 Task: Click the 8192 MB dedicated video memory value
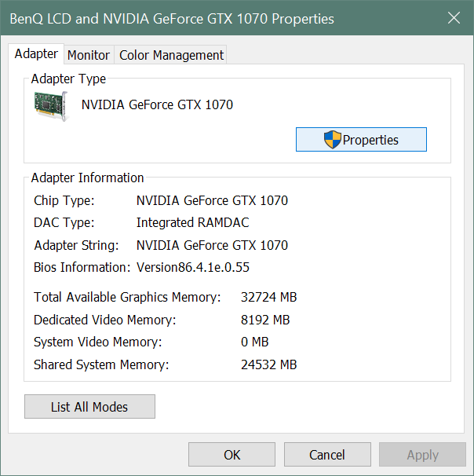click(x=265, y=320)
